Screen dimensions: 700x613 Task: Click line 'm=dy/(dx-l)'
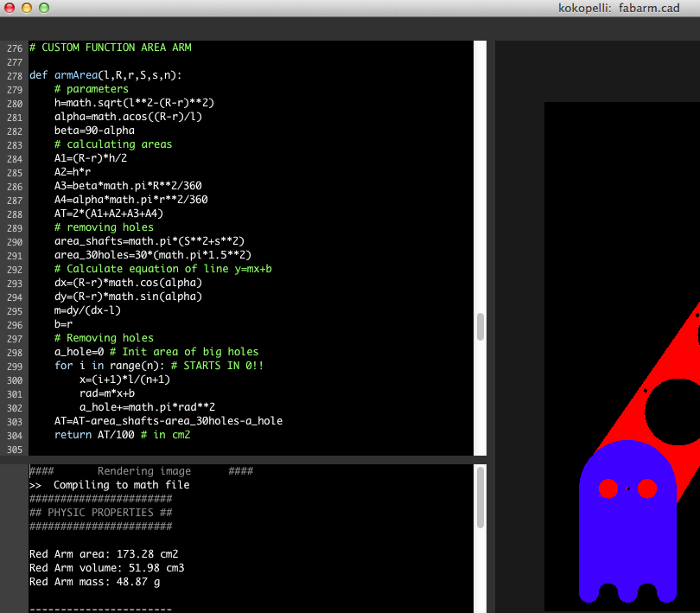point(87,310)
